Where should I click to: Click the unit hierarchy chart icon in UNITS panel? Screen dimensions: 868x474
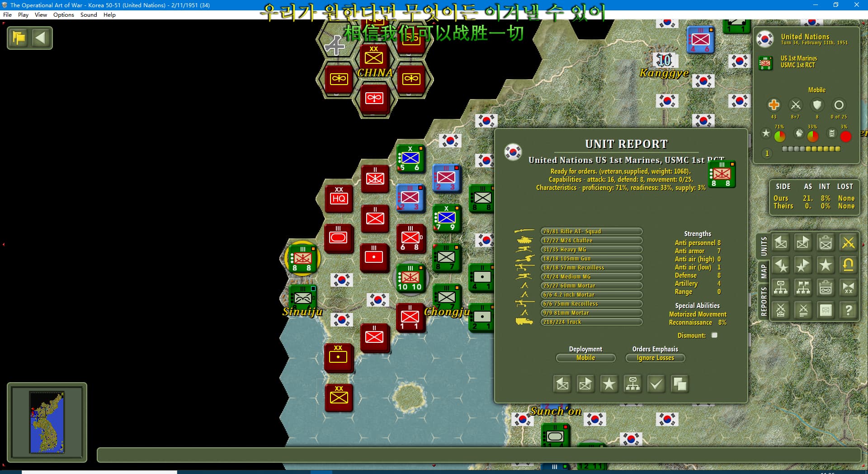tap(781, 288)
